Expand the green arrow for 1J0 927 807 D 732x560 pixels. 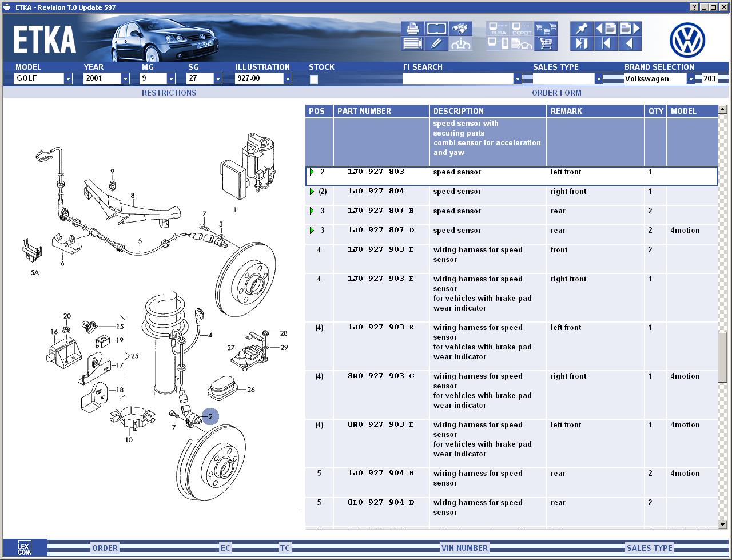(312, 230)
